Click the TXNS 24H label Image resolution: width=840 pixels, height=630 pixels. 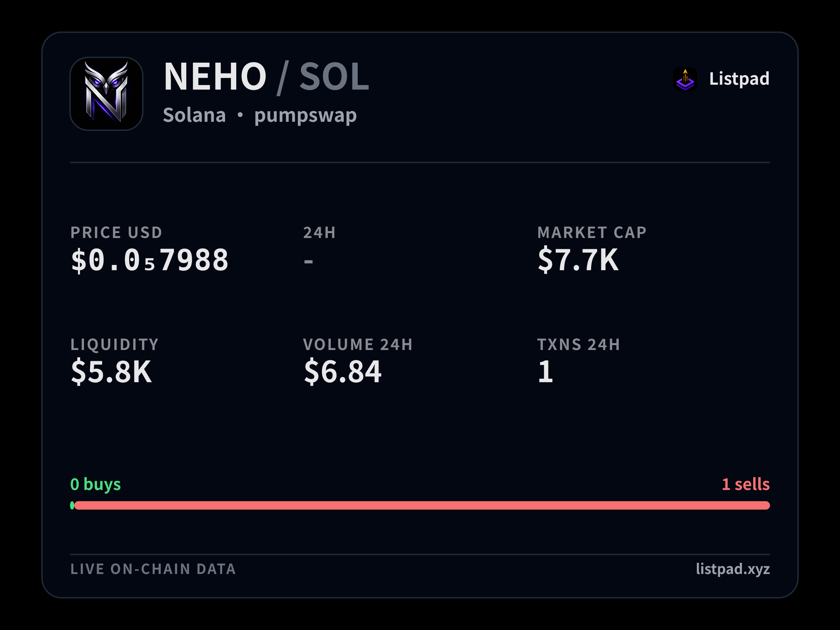(579, 344)
